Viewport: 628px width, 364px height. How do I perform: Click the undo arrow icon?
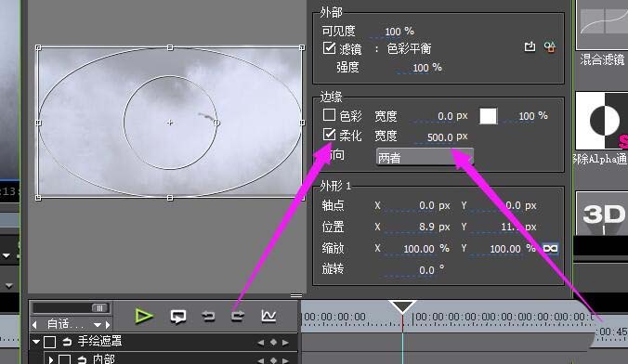coord(208,317)
